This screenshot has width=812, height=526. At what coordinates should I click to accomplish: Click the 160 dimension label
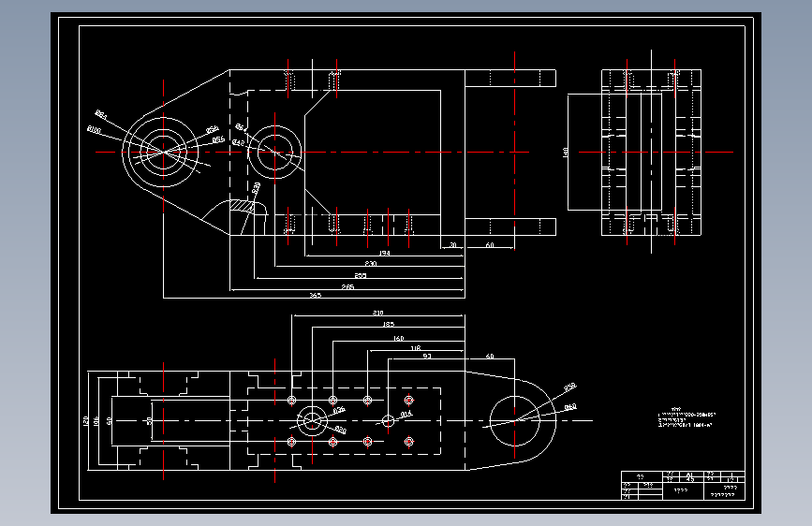(x=398, y=338)
